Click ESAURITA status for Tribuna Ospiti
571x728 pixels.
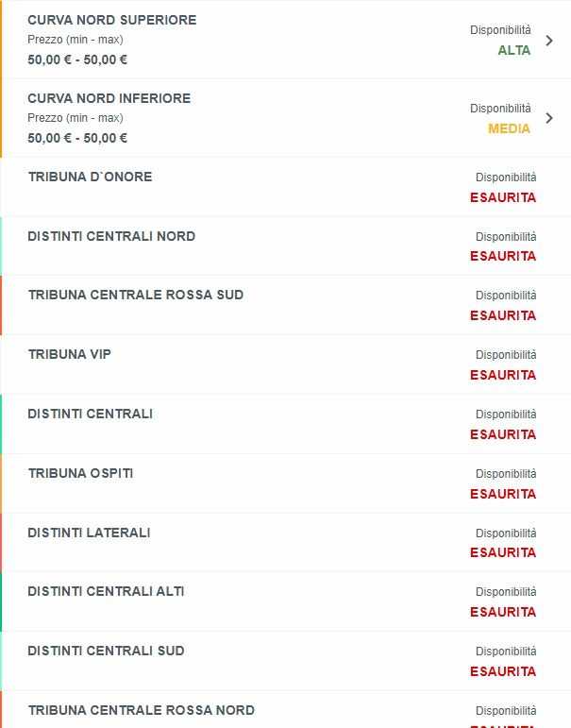click(503, 494)
